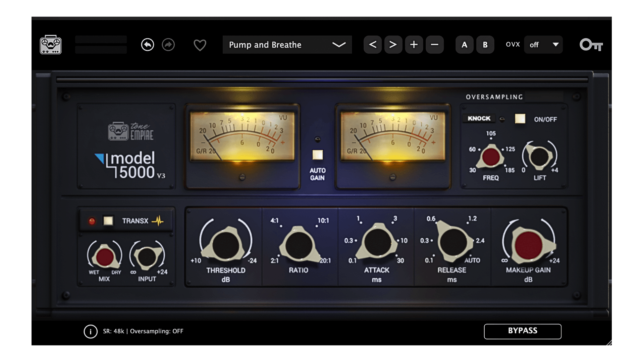Favorite the current preset with heart icon
Image resolution: width=644 pixels, height=362 pixels.
pos(200,45)
